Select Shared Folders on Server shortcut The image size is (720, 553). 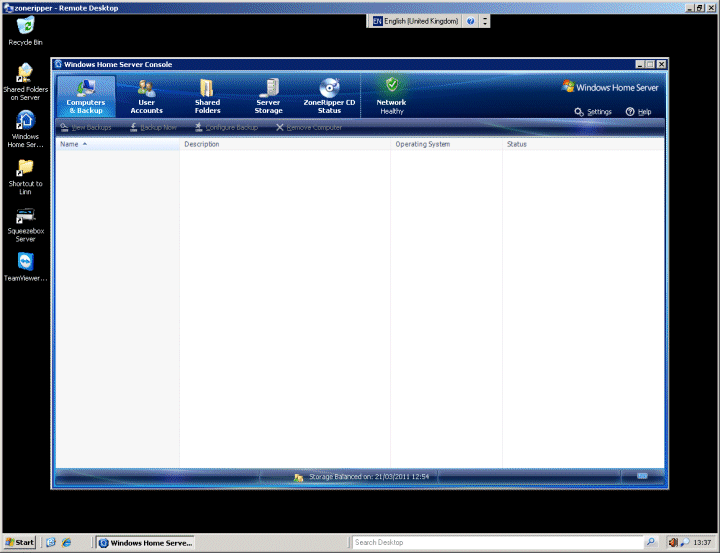point(25,82)
